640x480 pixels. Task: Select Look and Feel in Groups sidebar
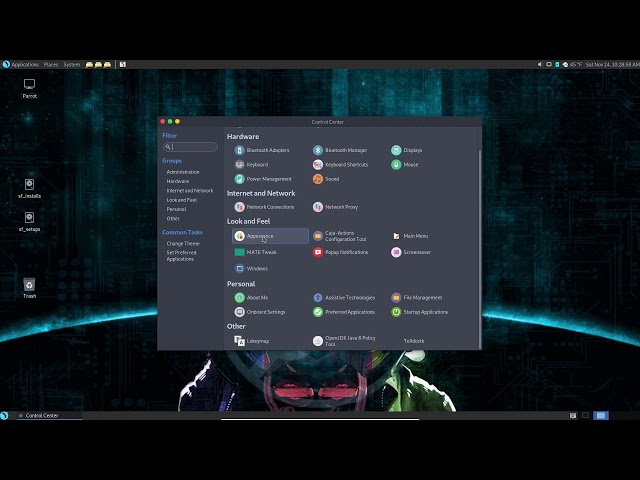click(x=182, y=200)
